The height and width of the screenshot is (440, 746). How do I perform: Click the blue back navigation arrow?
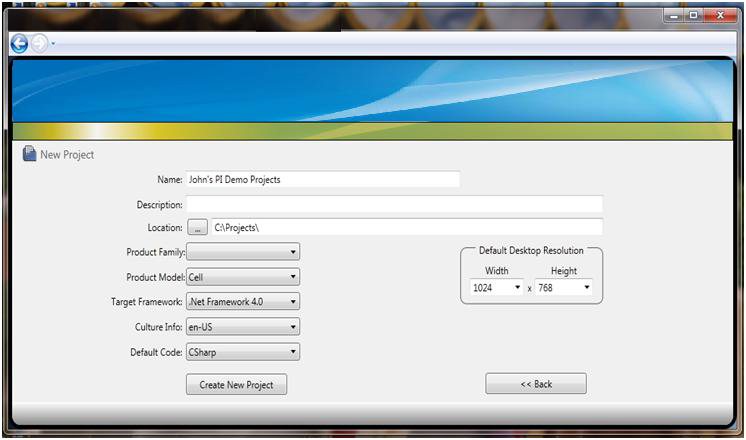18,43
